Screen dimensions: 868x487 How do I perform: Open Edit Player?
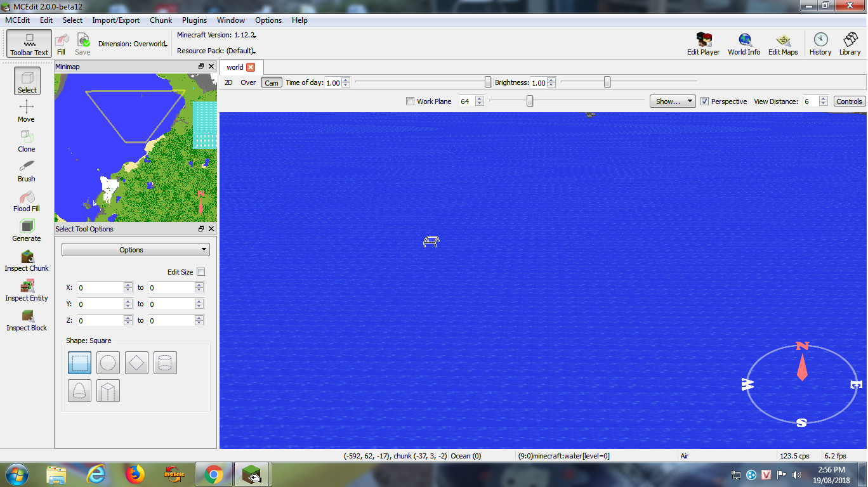pos(703,44)
